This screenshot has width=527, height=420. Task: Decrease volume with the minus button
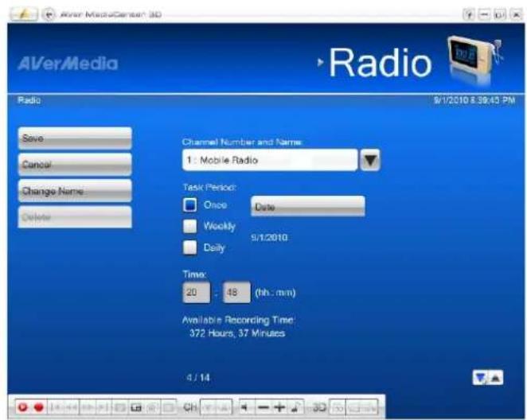click(x=263, y=407)
